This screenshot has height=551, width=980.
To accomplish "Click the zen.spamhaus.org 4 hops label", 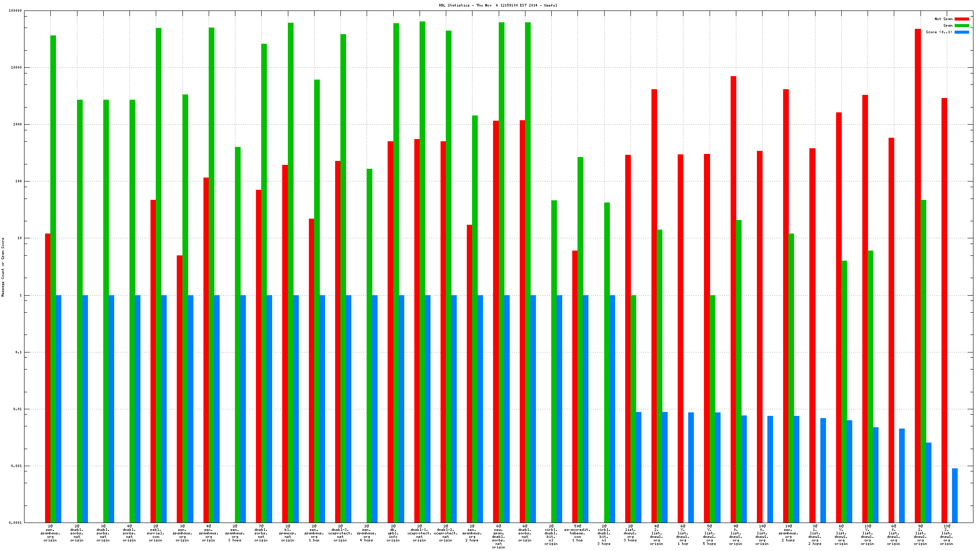I will [367, 533].
